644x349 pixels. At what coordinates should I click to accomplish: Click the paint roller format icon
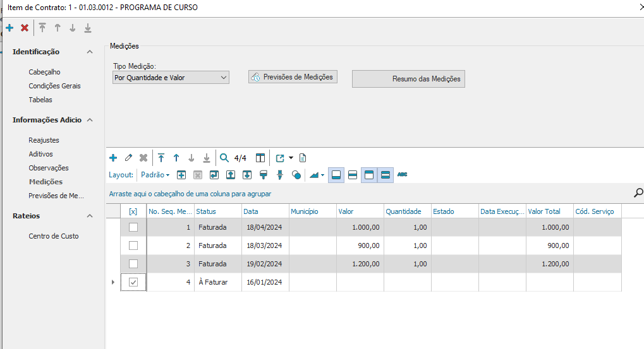pyautogui.click(x=264, y=175)
